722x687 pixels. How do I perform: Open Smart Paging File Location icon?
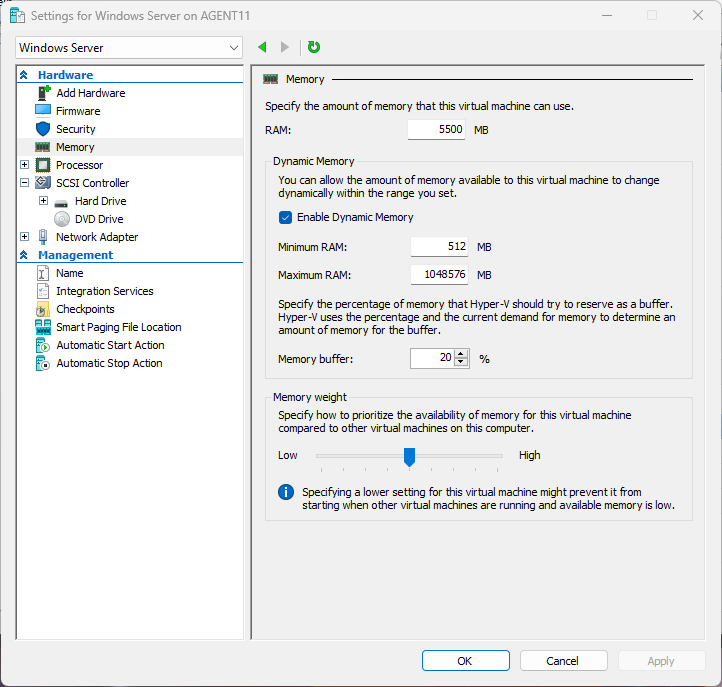coord(43,327)
